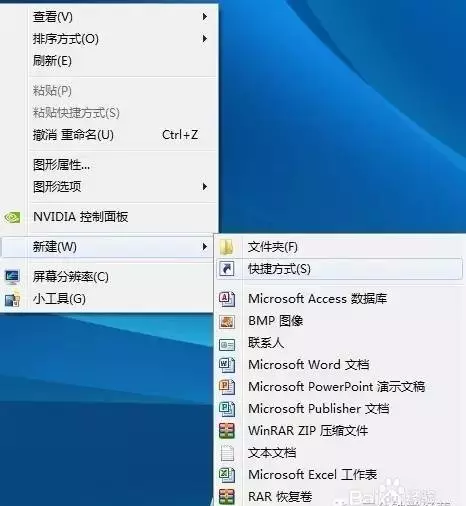Click the BMP image icon
Viewport: 466px width, 506px height.
pos(227,321)
